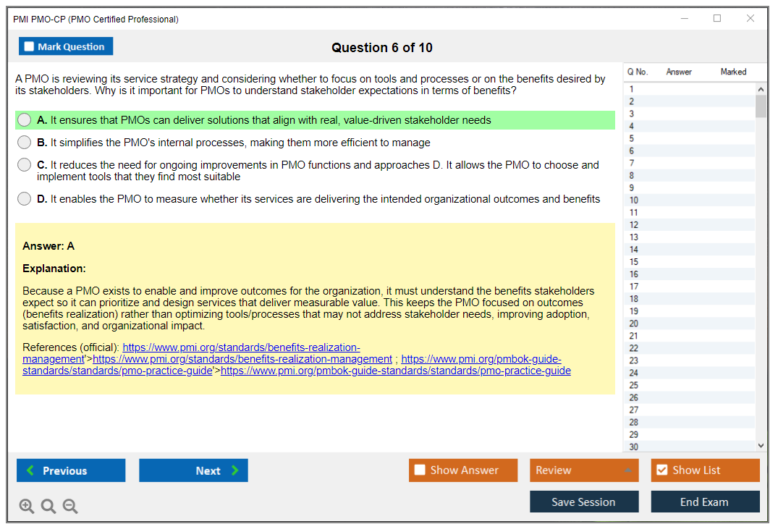The width and height of the screenshot is (778, 532).
Task: Click the zoom out magnifier icon
Action: (69, 506)
